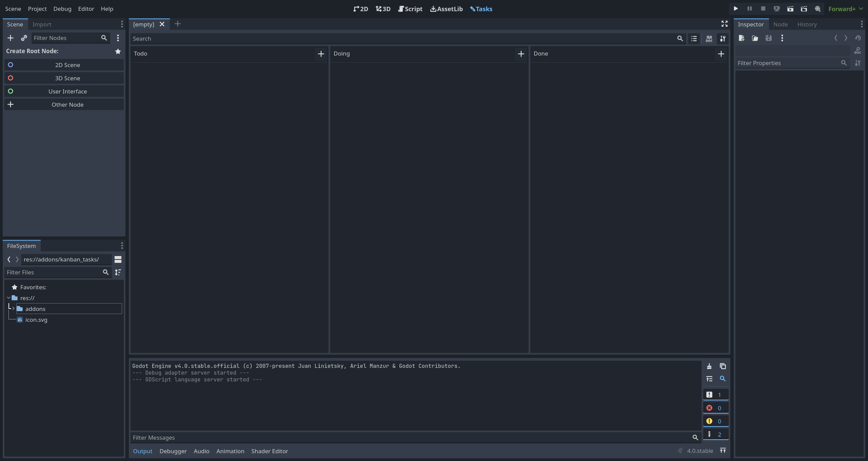Open the Forward+ renderer dropdown
The width and height of the screenshot is (868, 461).
click(846, 9)
